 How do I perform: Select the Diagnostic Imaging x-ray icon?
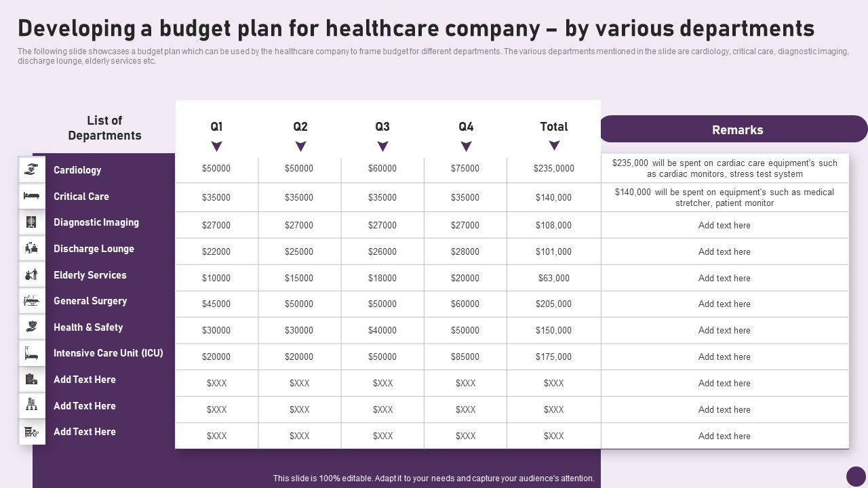coord(31,222)
